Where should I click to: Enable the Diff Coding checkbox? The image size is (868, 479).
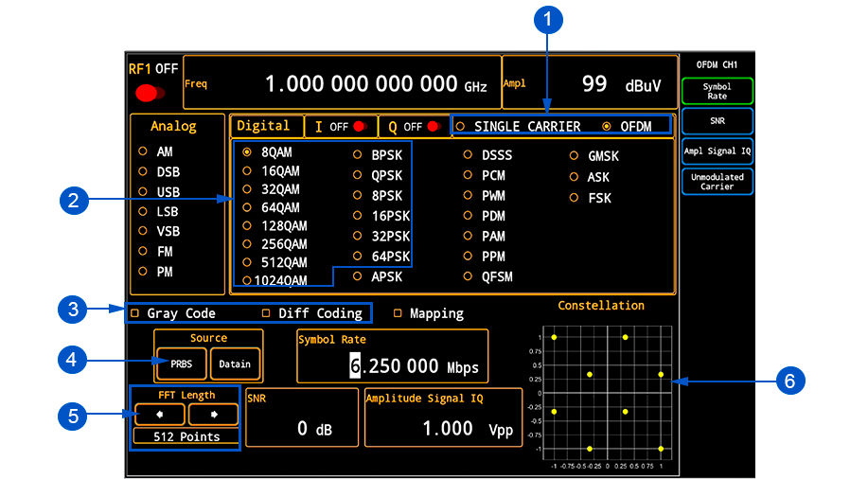[266, 313]
